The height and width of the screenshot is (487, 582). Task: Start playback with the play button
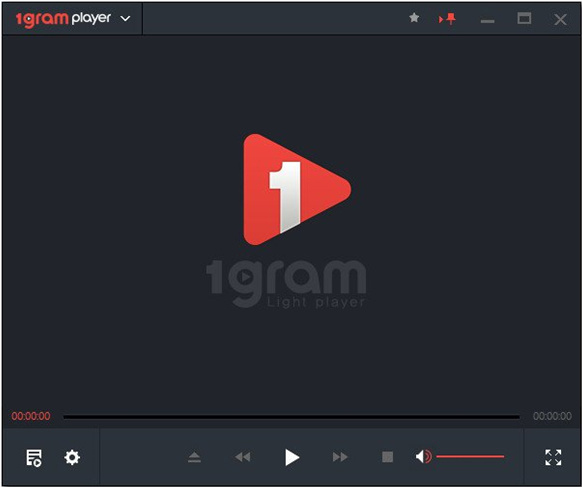[292, 457]
